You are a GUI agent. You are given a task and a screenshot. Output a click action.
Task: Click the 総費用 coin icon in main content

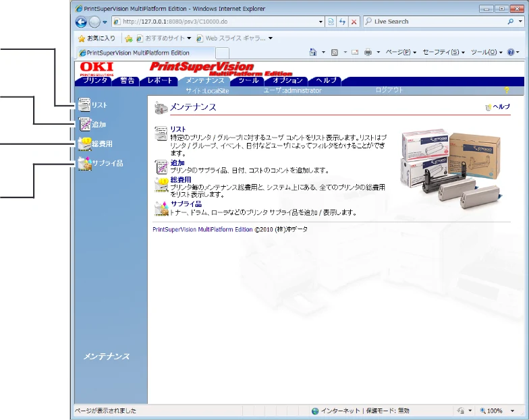click(161, 185)
